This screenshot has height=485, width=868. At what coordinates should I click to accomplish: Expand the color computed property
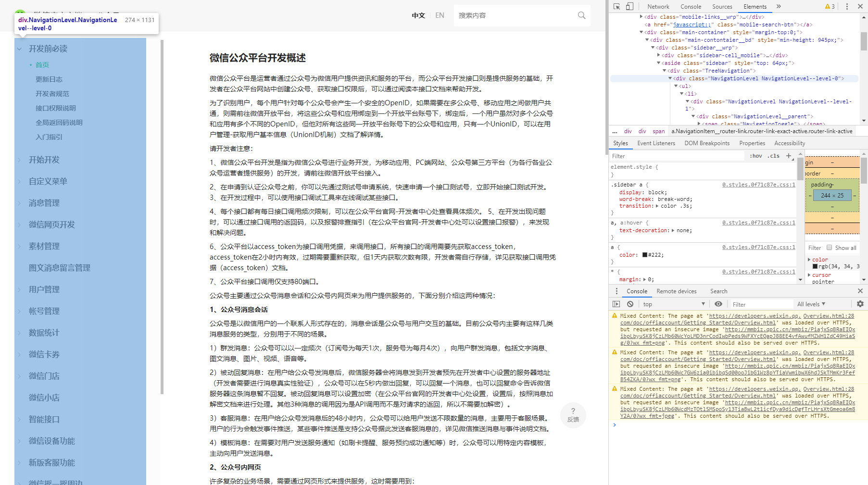(x=809, y=260)
